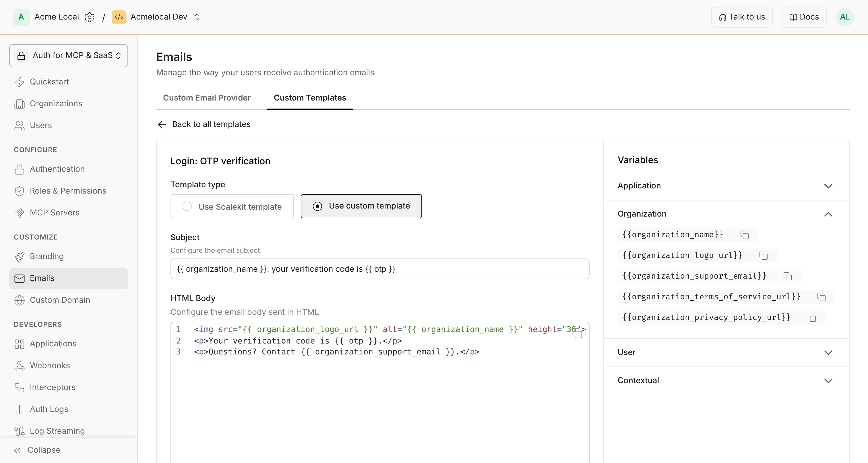Select Use custom template option

click(x=361, y=206)
